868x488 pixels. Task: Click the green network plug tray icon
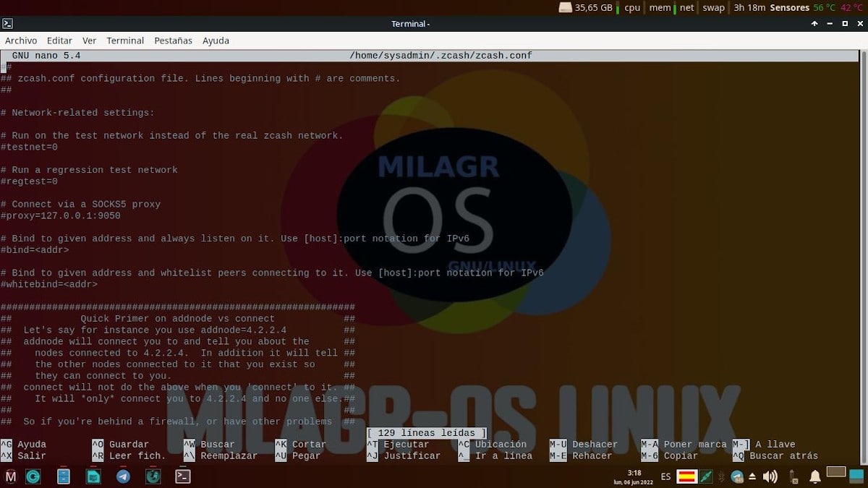(707, 476)
